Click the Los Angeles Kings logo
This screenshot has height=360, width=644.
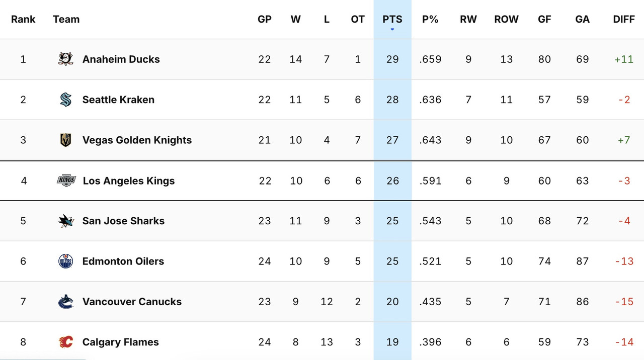66,181
